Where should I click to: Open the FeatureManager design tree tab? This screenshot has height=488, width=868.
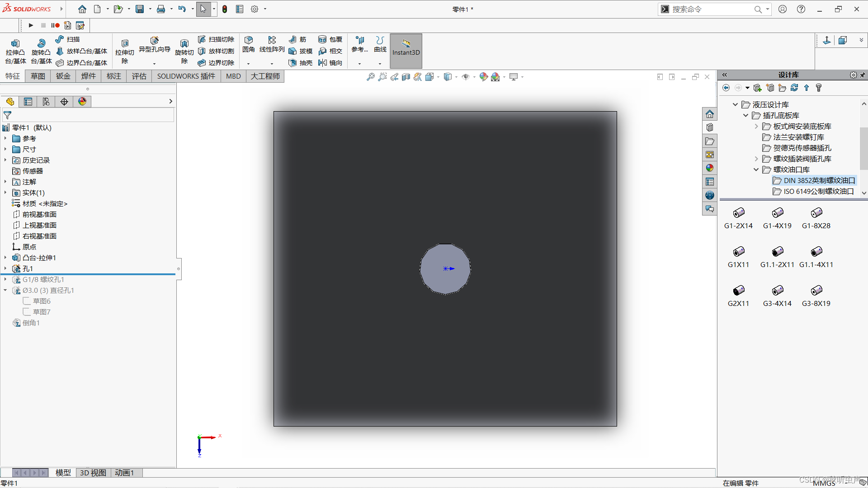[x=10, y=102]
